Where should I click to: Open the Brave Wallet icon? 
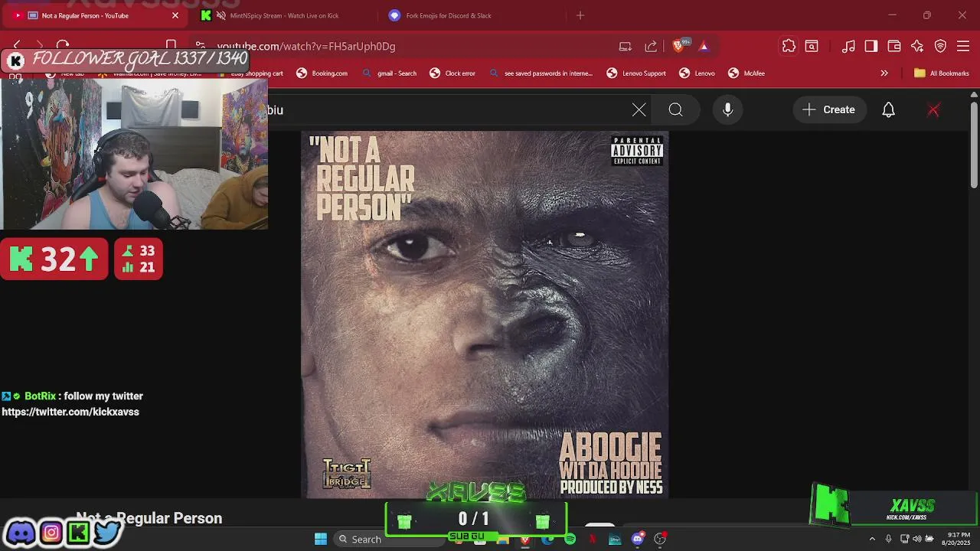click(894, 46)
